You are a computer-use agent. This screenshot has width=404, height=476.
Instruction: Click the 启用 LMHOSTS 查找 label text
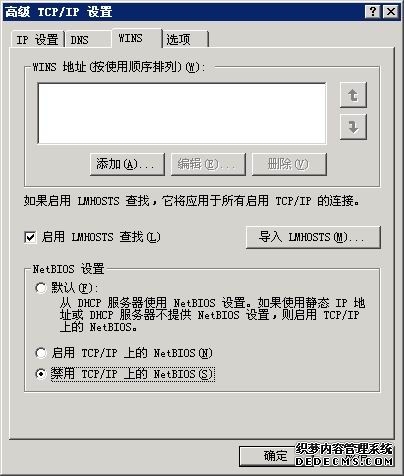pyautogui.click(x=101, y=237)
